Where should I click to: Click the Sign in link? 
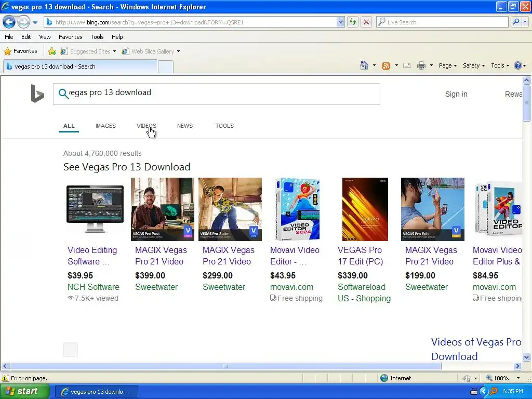(x=456, y=95)
